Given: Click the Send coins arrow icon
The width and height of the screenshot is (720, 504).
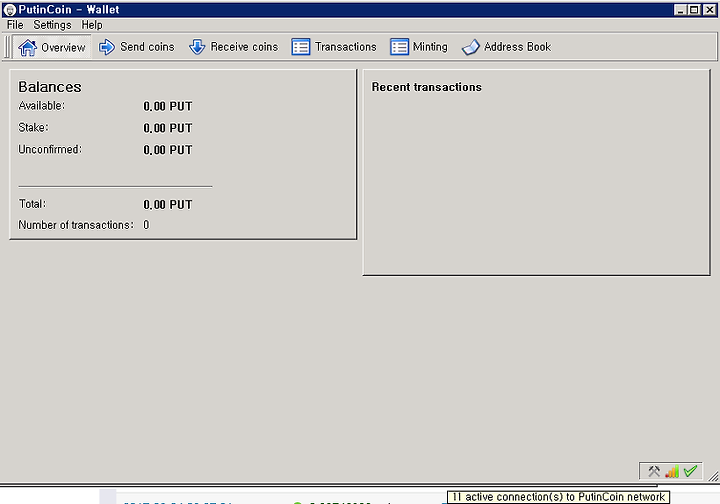Looking at the screenshot, I should pyautogui.click(x=107, y=47).
